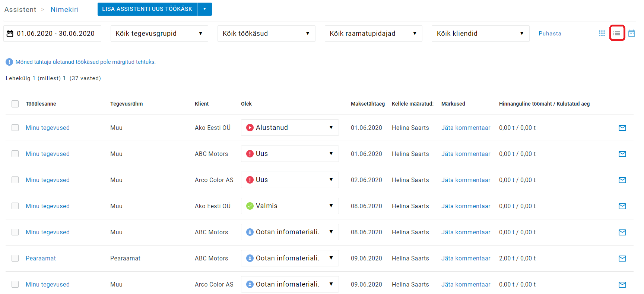Tick the select-all checkbox in table header
The width and height of the screenshot is (644, 294).
pyautogui.click(x=15, y=104)
